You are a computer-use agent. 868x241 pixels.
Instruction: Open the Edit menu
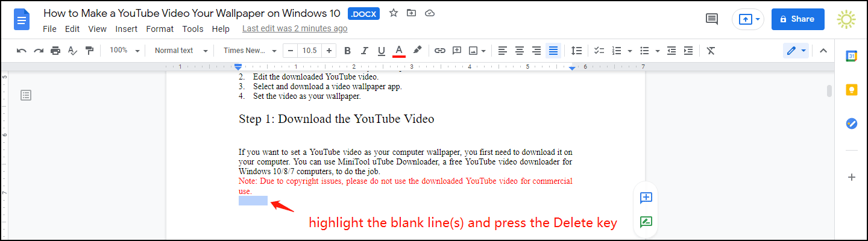(72, 29)
